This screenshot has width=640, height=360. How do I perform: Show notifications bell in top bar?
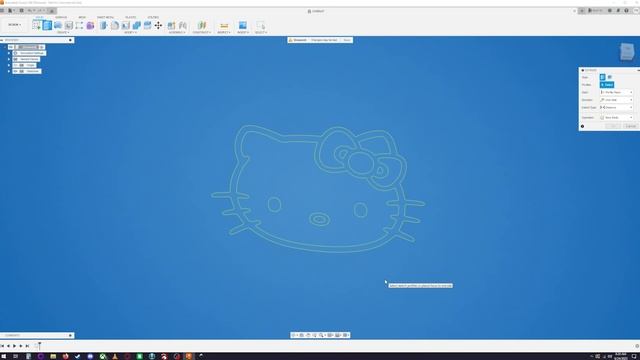tap(618, 11)
